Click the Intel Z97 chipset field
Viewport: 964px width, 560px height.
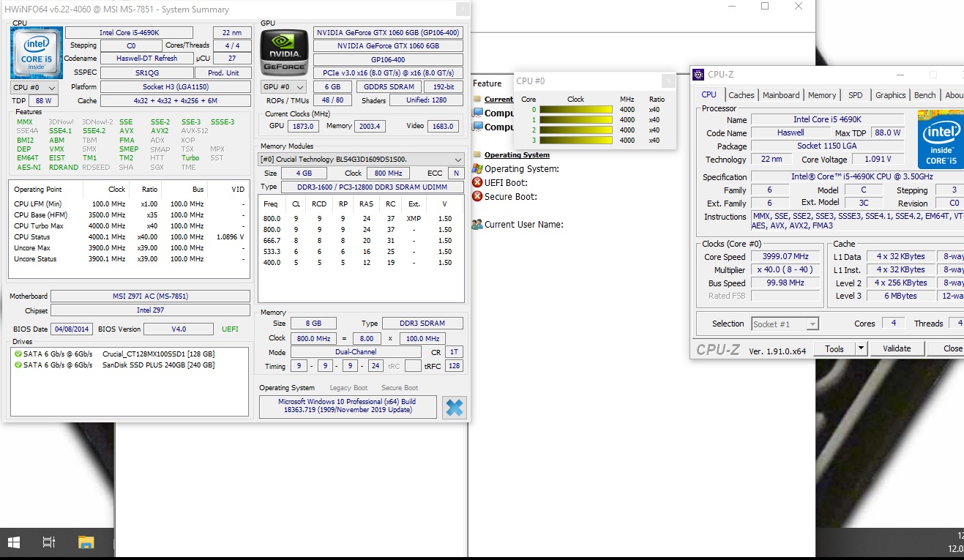tap(151, 310)
